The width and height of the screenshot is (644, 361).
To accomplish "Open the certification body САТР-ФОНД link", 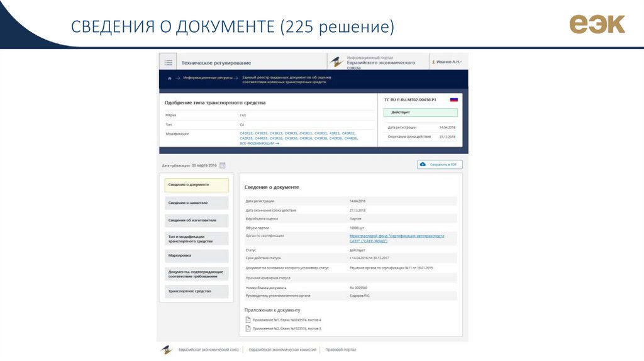I will (396, 238).
